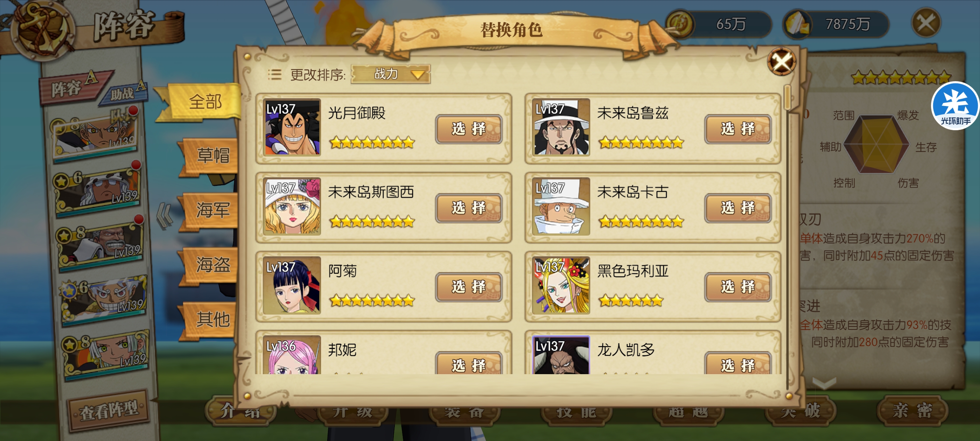The width and height of the screenshot is (980, 441).
Task: Select 光月御殿 character portrait
Action: (292, 127)
